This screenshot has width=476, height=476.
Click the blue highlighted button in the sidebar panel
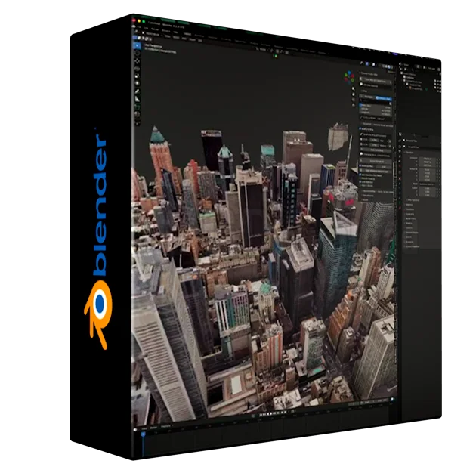384,98
